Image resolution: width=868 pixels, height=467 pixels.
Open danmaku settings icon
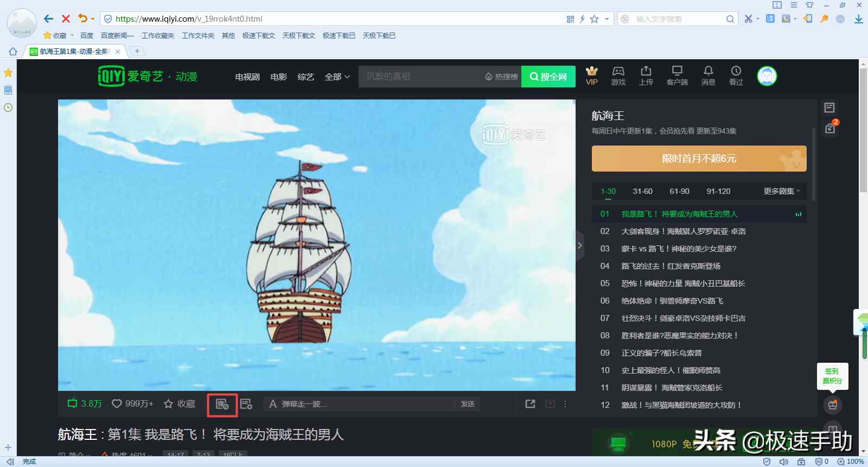246,404
